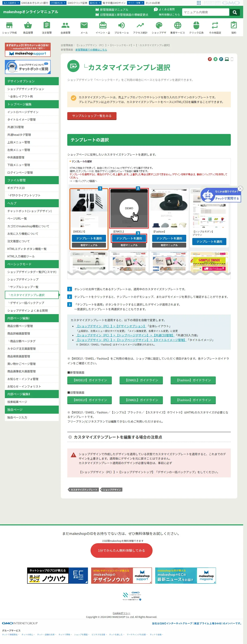Viewport: 247px width, 644px height.
Task: Click the PC monitor device icon
Action: coord(227,59)
